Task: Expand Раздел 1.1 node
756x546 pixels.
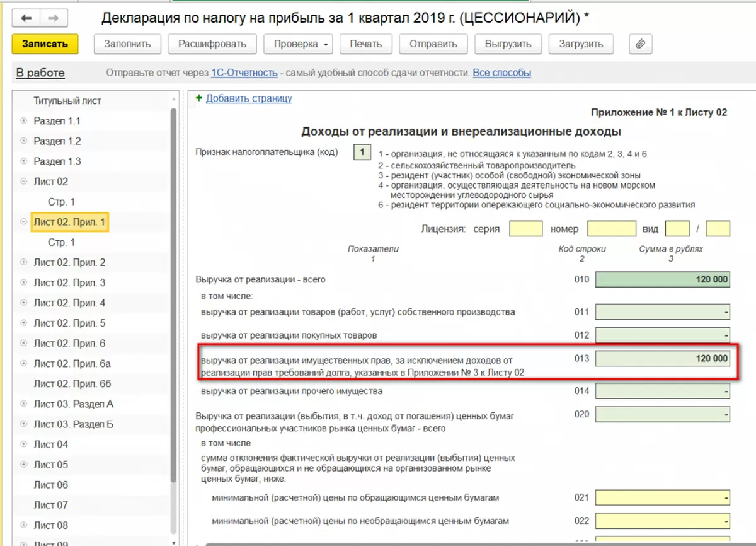Action: [24, 121]
